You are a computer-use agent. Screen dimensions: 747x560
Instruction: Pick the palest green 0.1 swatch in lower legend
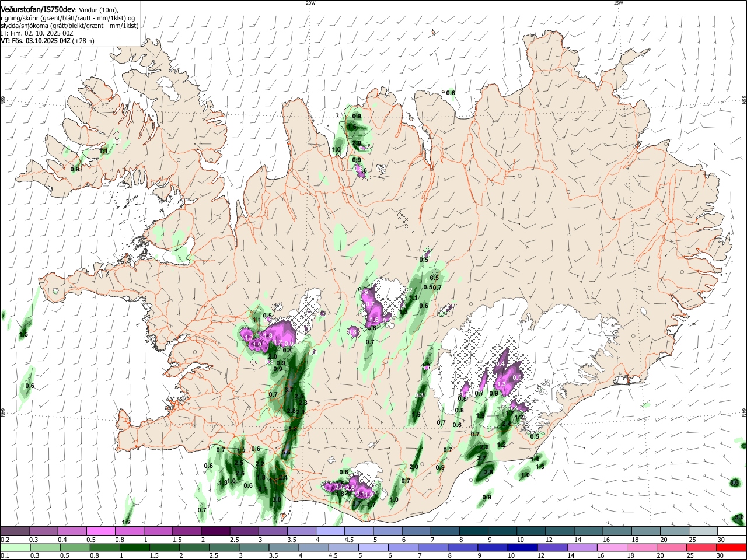[15, 548]
